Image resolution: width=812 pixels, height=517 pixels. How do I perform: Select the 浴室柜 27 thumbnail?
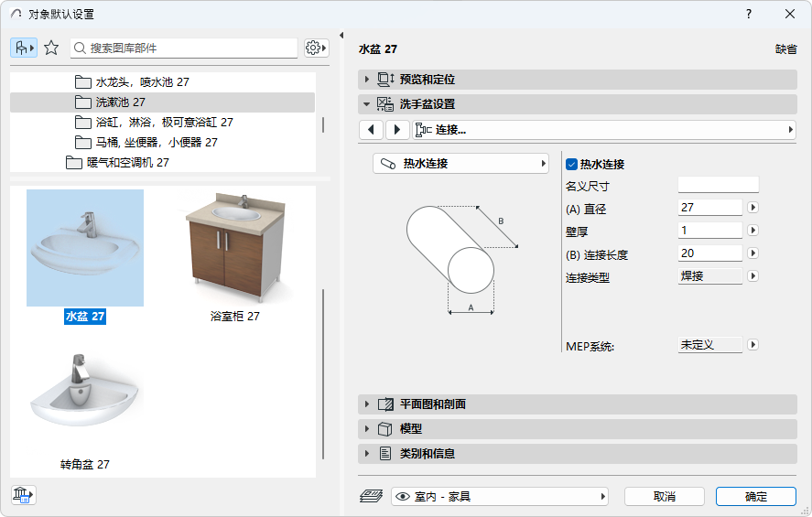tap(235, 248)
